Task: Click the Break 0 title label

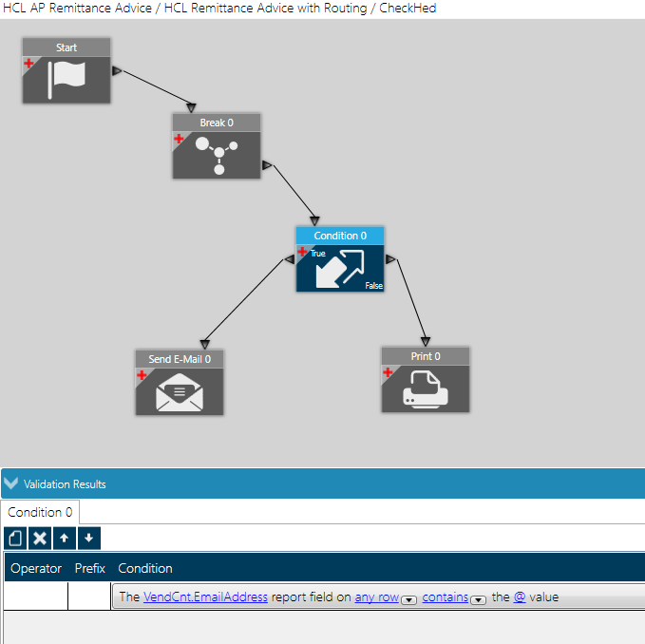Action: click(217, 123)
